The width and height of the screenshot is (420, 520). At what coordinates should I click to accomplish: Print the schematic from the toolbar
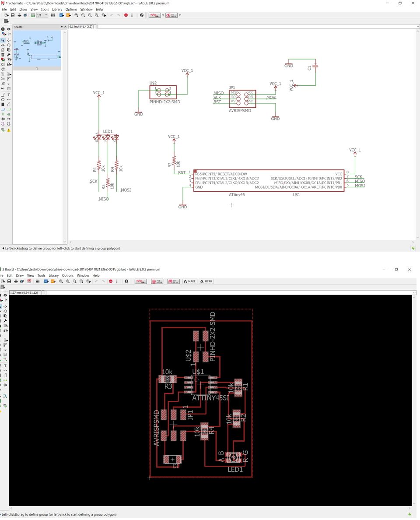[19, 15]
